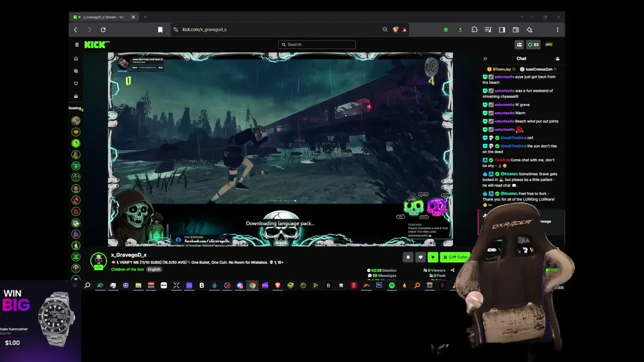Image resolution: width=644 pixels, height=362 pixels.
Task: Click the green subscribe star button
Action: coord(433,257)
